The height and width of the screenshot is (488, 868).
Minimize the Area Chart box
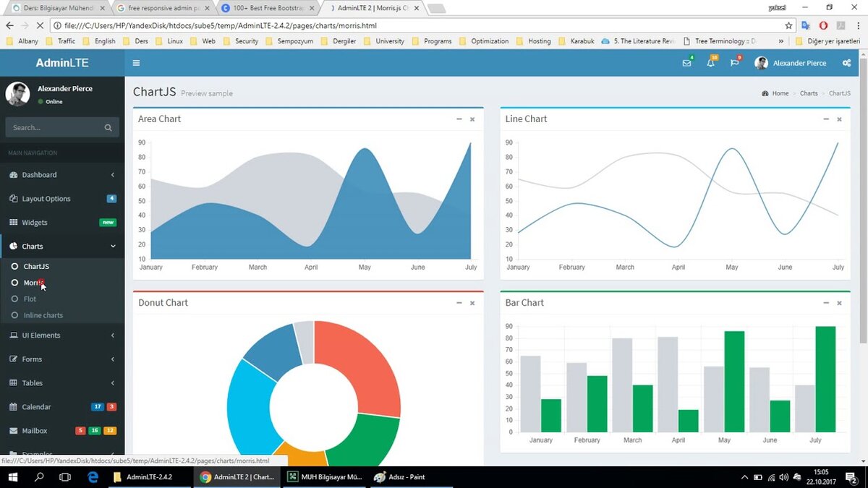[x=459, y=119]
